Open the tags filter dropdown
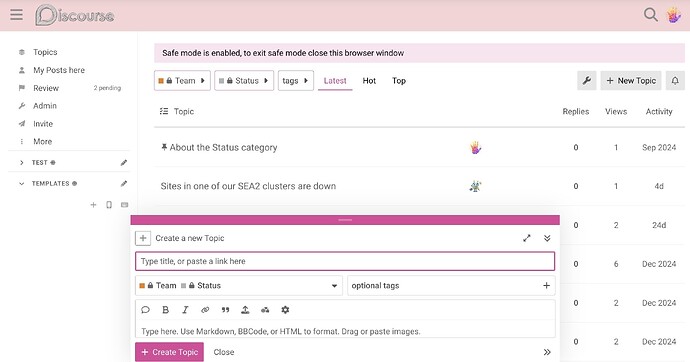Image resolution: width=690 pixels, height=362 pixels. (x=296, y=80)
